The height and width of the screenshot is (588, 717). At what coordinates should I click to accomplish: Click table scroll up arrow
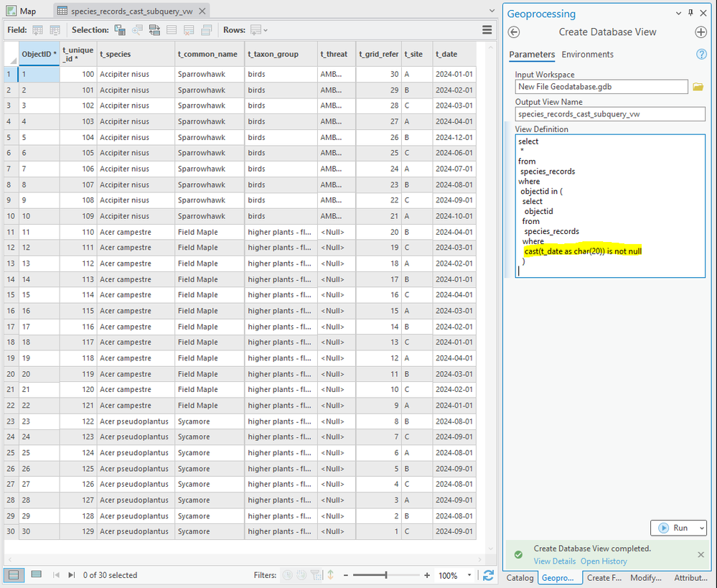click(x=491, y=47)
